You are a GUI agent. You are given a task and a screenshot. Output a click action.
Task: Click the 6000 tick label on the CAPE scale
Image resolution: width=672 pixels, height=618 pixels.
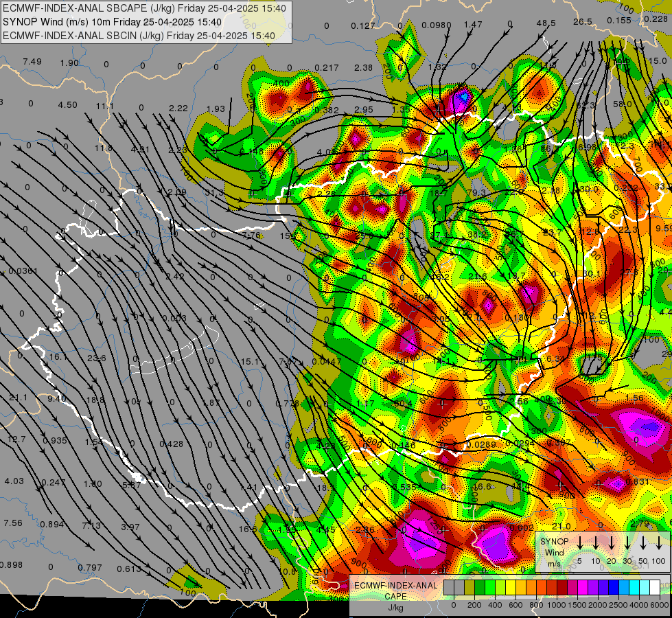coord(660,605)
